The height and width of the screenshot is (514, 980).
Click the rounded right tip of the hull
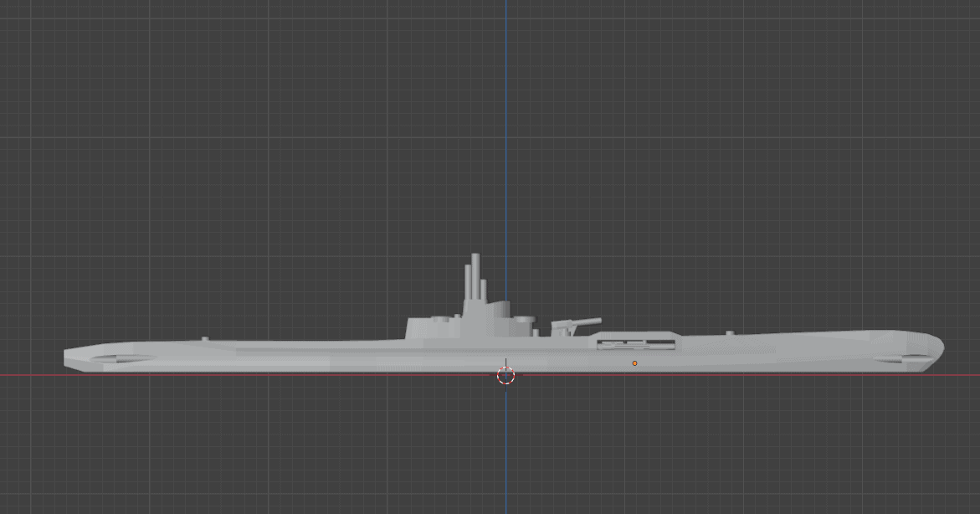pyautogui.click(x=938, y=347)
